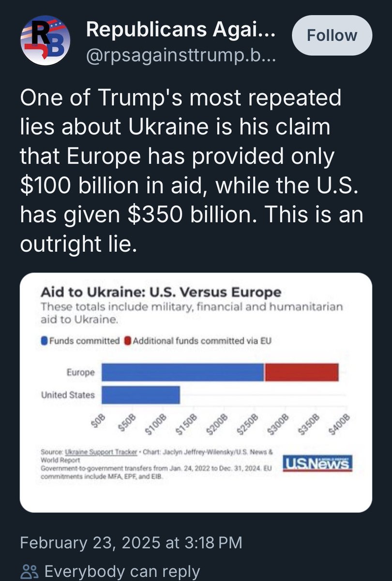Click the United States axis label
The height and width of the screenshot is (581, 392).
click(68, 395)
